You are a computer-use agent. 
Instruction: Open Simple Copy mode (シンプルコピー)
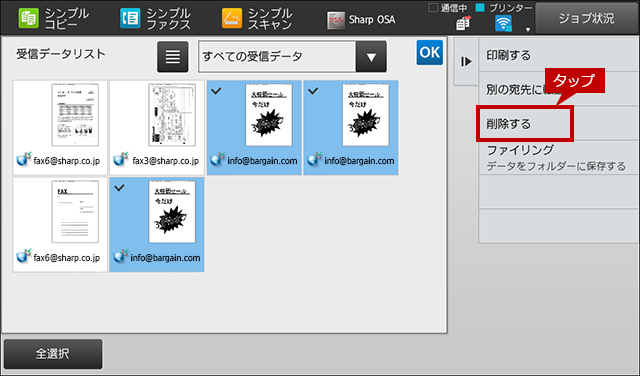[x=54, y=19]
